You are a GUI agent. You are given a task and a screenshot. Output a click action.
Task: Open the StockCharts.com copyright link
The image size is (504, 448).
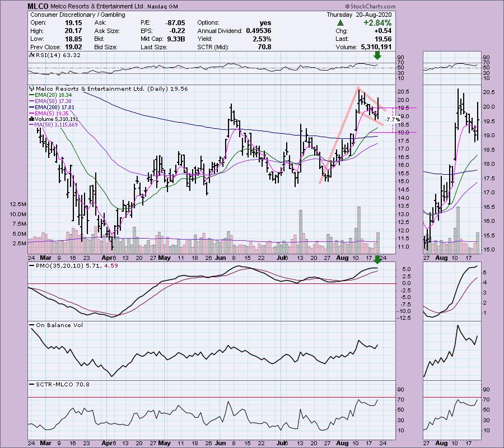coord(370,6)
